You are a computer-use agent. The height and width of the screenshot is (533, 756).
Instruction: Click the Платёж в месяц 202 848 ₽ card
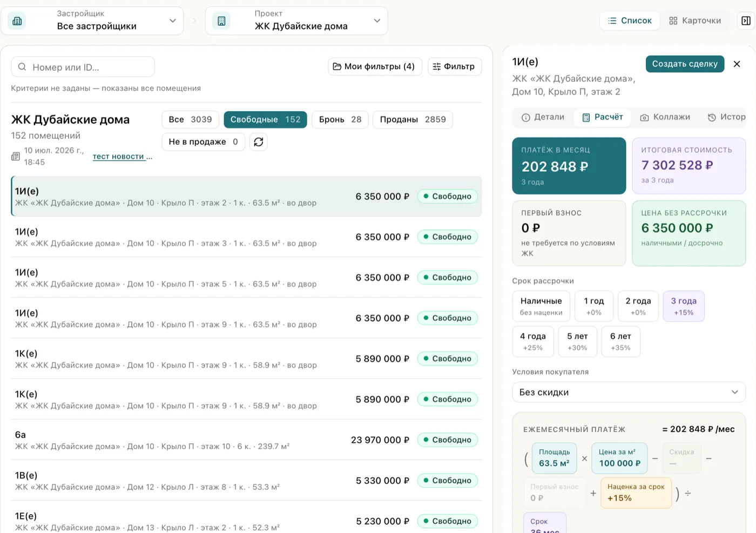[x=569, y=166]
